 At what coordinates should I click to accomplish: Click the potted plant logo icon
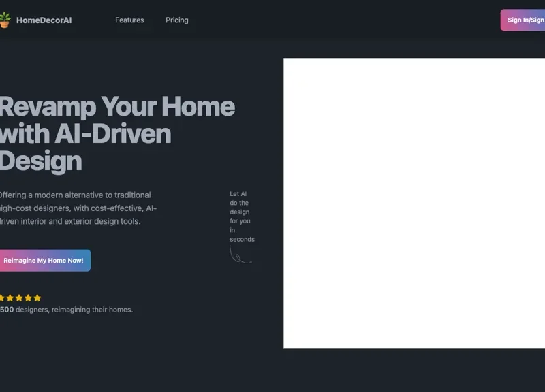[x=5, y=20]
